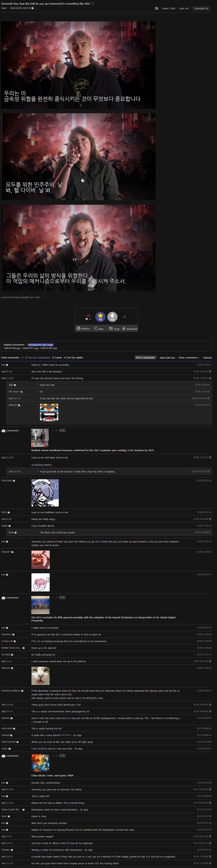Delete comment 'What power ranger?'

(210, 836)
